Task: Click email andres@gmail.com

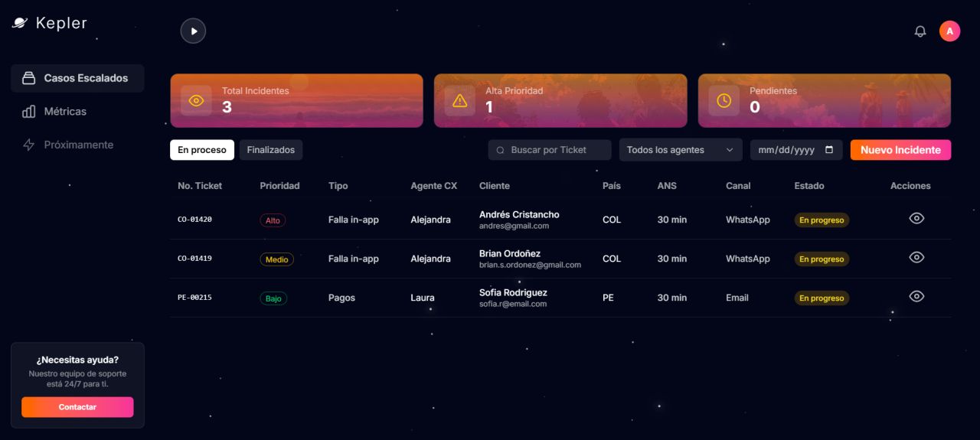Action: tap(514, 226)
